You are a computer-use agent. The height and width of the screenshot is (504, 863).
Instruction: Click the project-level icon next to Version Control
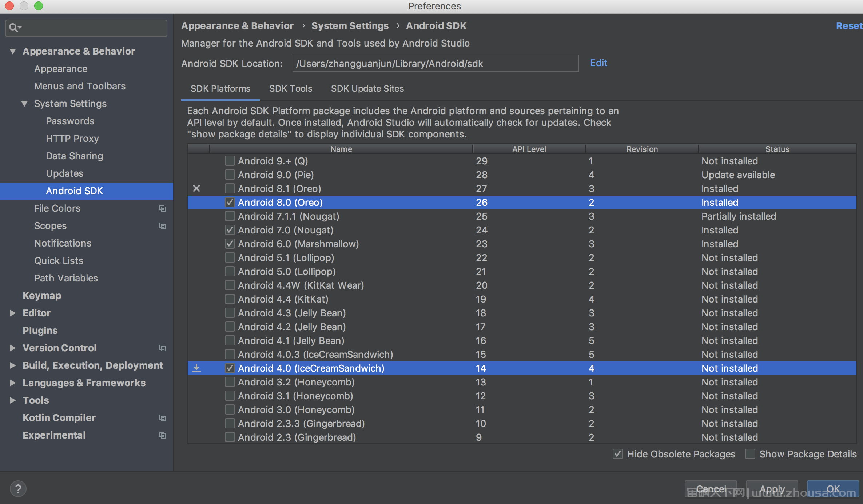point(163,348)
